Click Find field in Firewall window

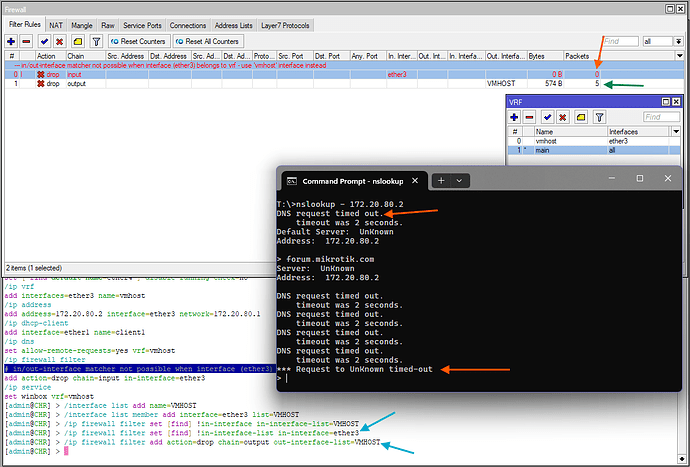620,41
